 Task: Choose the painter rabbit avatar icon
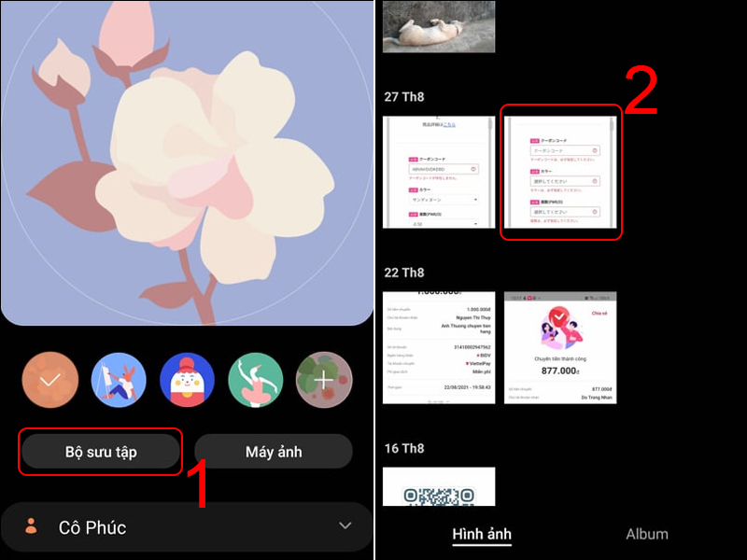[119, 380]
